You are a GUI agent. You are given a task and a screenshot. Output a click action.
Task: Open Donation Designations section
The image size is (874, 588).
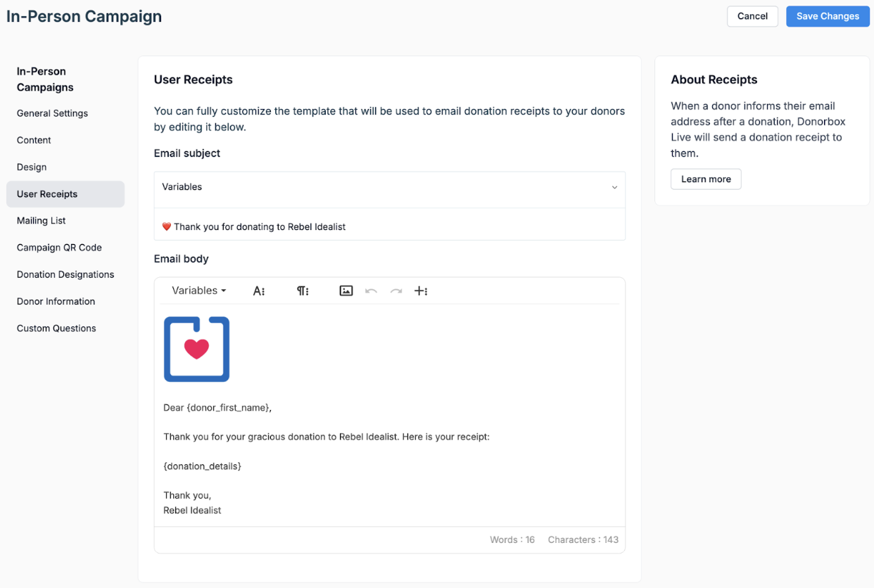[65, 274]
